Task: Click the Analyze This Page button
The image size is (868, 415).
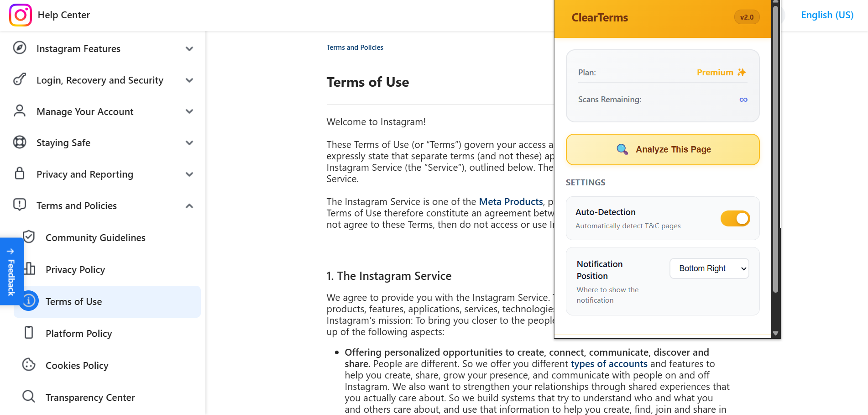Action: point(663,149)
